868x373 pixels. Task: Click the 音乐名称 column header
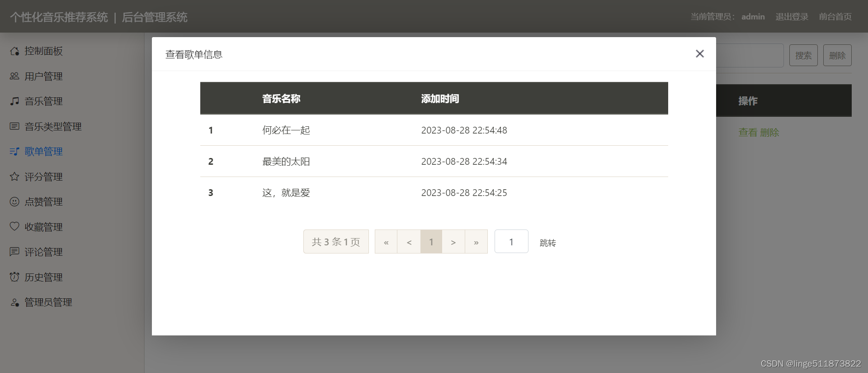281,99
